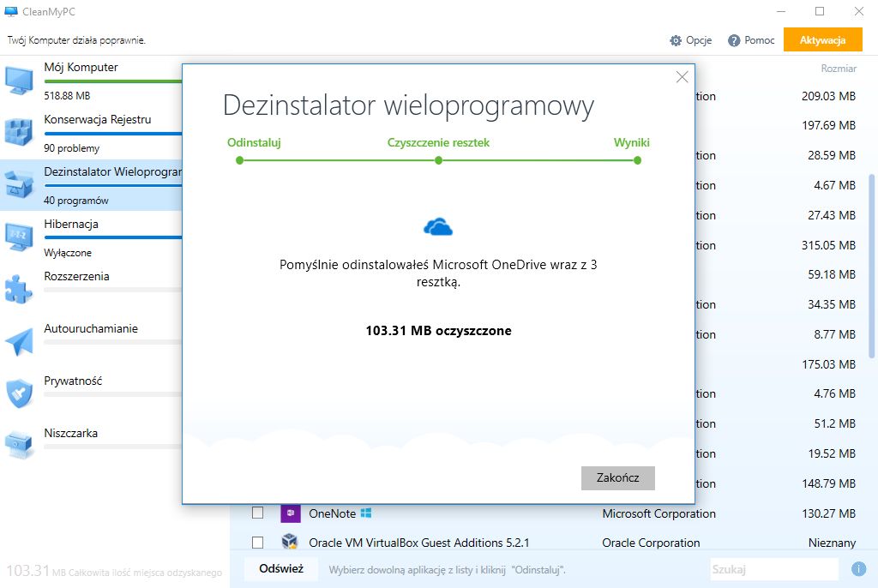Click the Pomoc question mark icon

click(734, 40)
